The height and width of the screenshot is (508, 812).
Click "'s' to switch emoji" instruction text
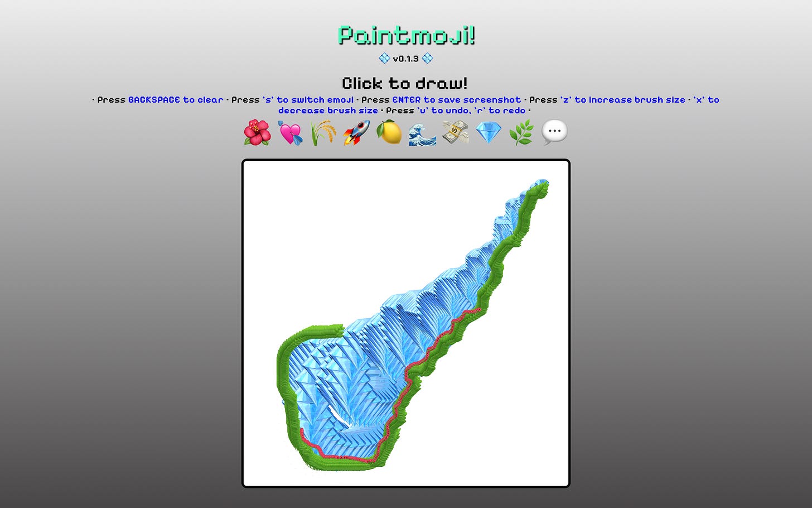coord(308,100)
